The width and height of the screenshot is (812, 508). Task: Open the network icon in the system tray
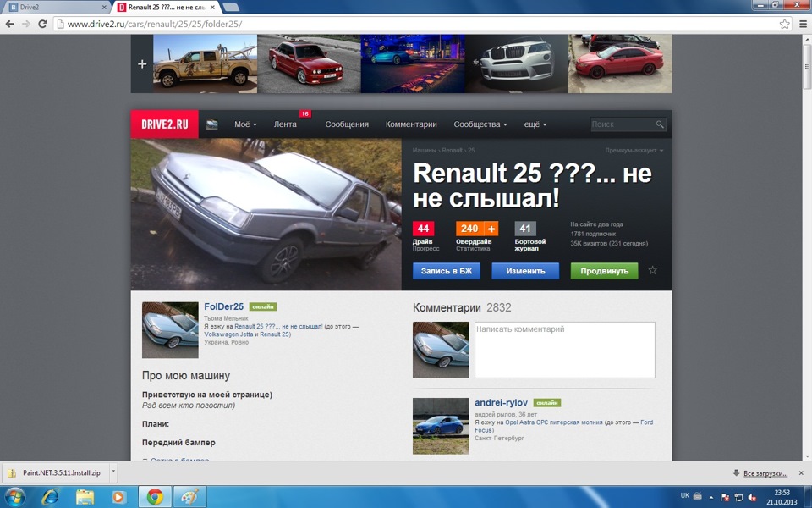(738, 497)
